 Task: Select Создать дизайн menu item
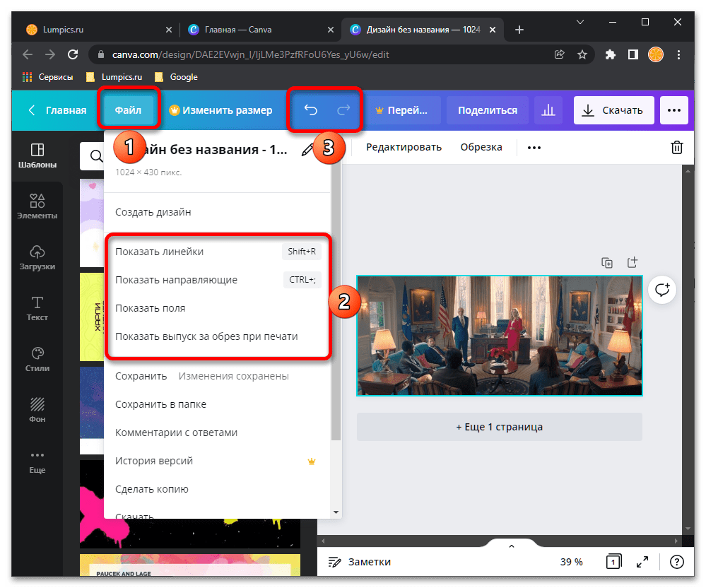point(218,212)
